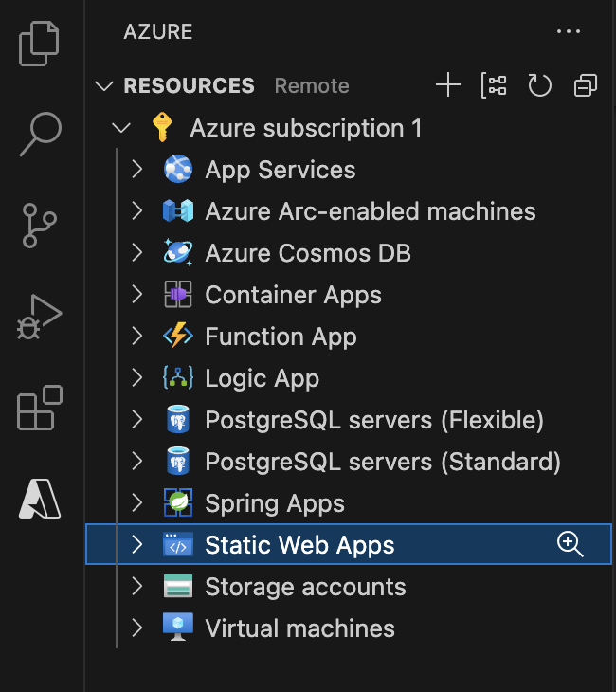Select the Logic App label

pos(263,379)
